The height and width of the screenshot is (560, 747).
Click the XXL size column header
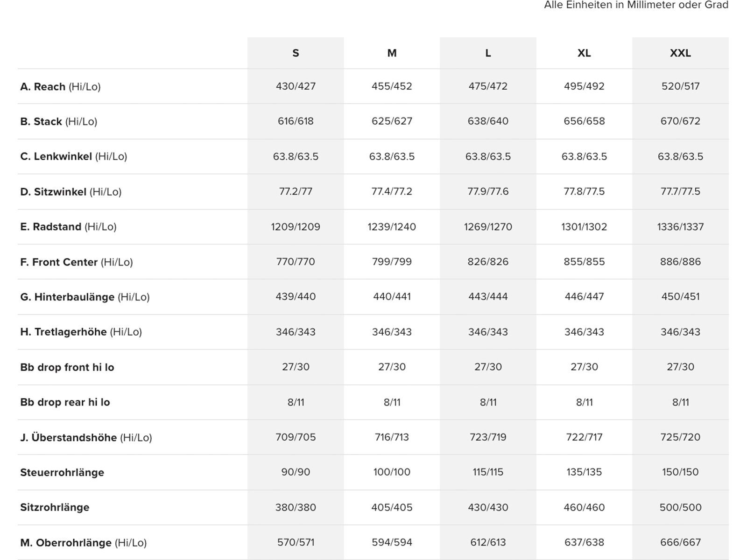point(680,53)
